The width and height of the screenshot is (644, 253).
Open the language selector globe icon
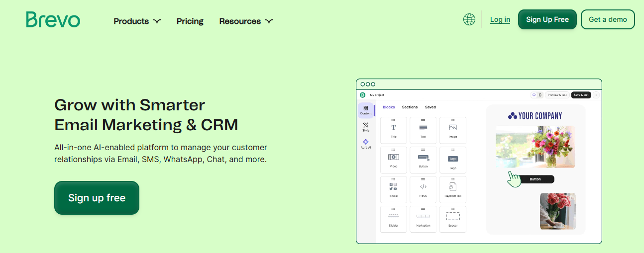click(469, 19)
